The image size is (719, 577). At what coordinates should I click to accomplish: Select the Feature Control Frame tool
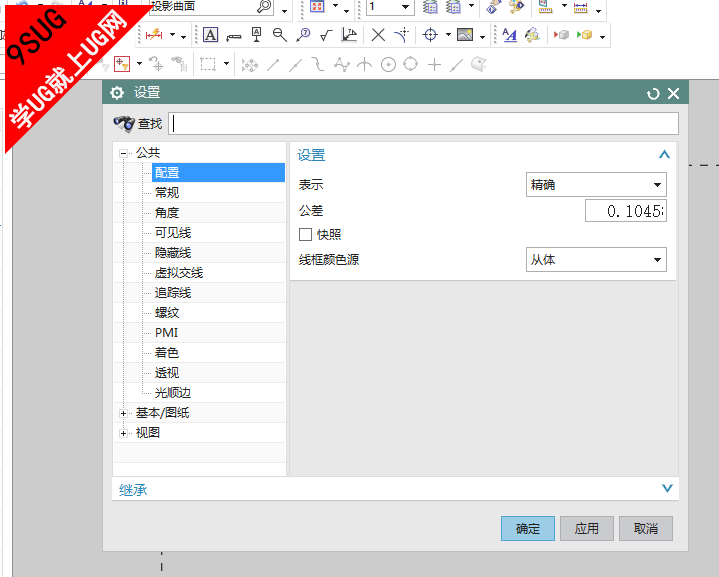pos(234,36)
